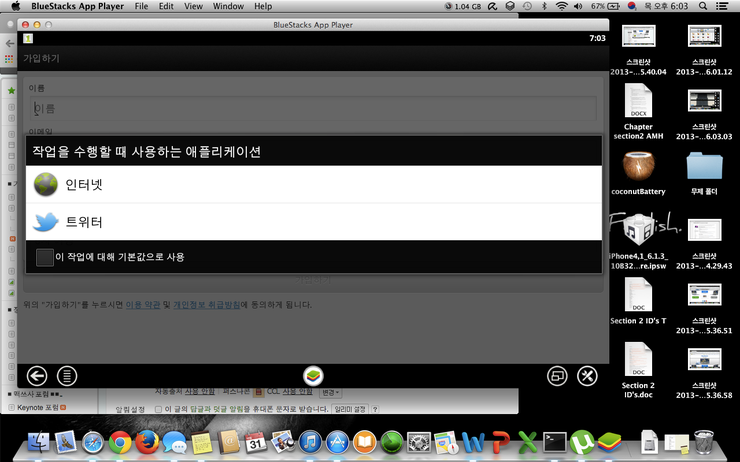
Task: Open the Help menu
Action: coord(263,6)
